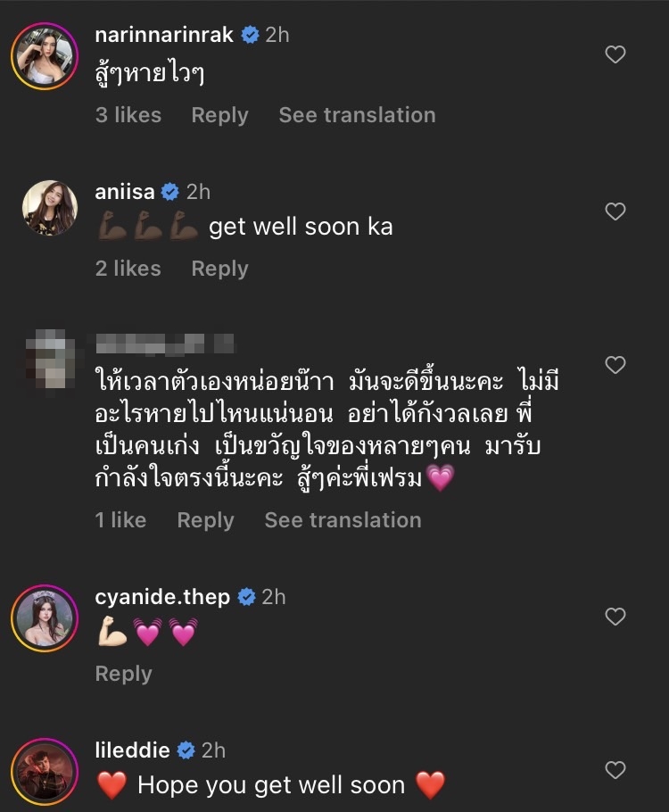669x812 pixels.
Task: View the 3 likes on narinnarinrak's comment
Action: (128, 115)
